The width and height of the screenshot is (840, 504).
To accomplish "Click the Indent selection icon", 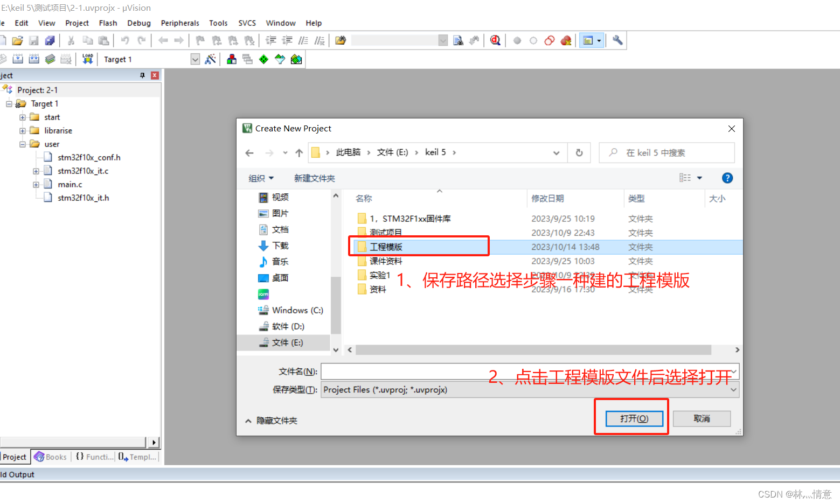I will coord(271,40).
